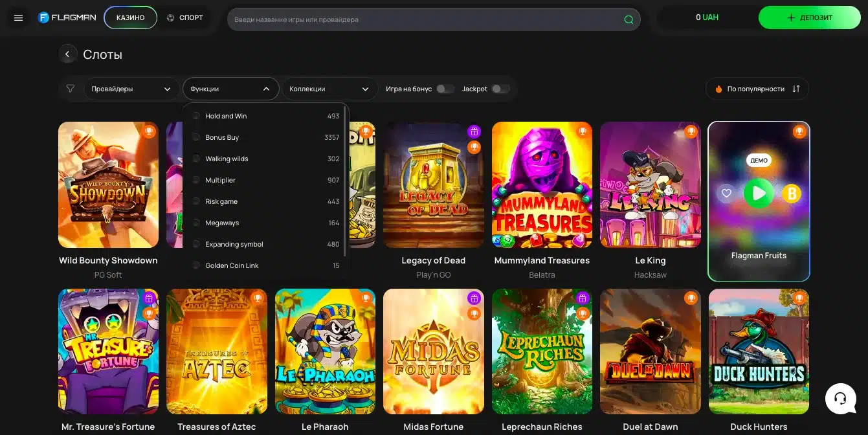Collapse the Функции dropdown
Viewport: 868px width, 435px height.
[x=230, y=89]
